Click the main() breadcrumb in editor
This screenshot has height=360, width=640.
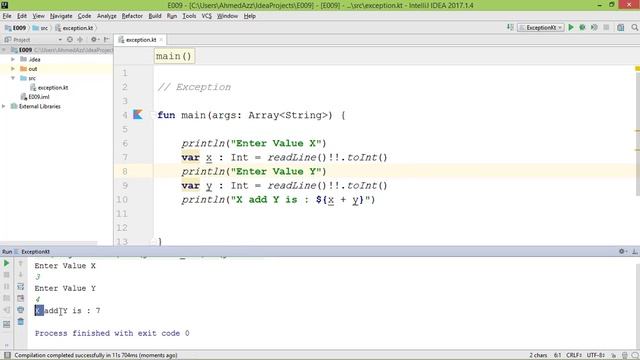[174, 56]
